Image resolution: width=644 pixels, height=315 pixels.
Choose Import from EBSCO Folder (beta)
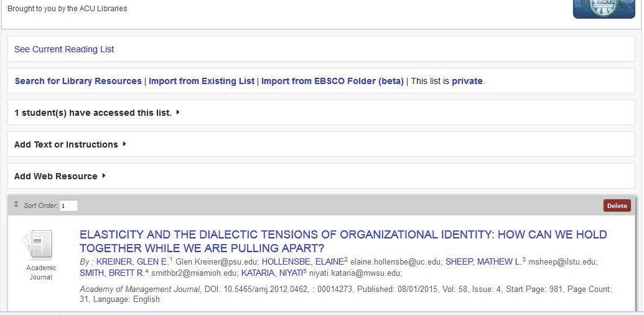point(332,81)
